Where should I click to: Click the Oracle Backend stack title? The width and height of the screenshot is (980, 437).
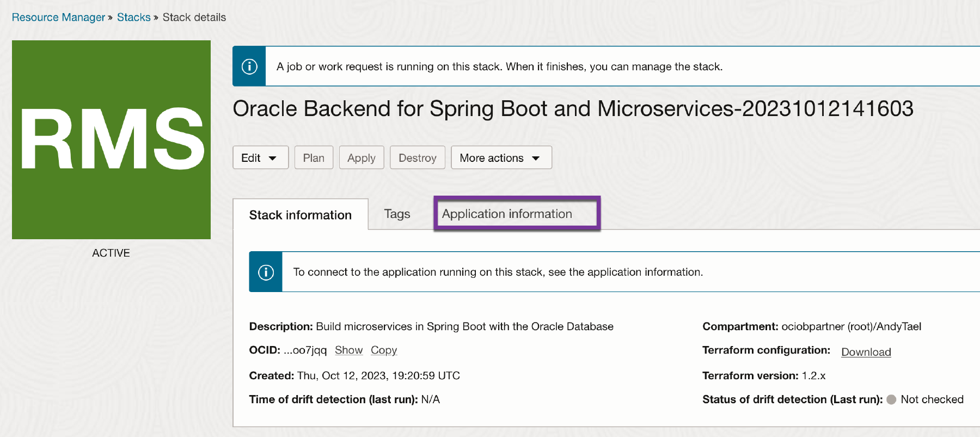click(573, 109)
